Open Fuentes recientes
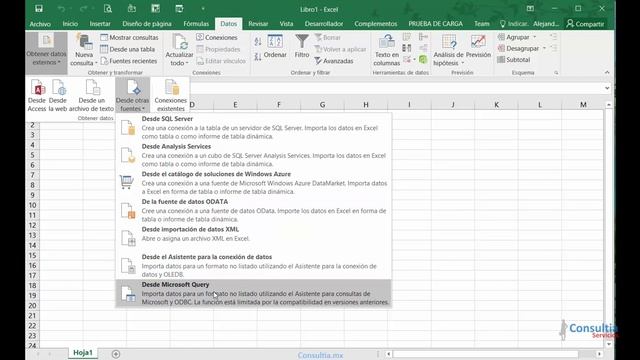 click(129, 61)
